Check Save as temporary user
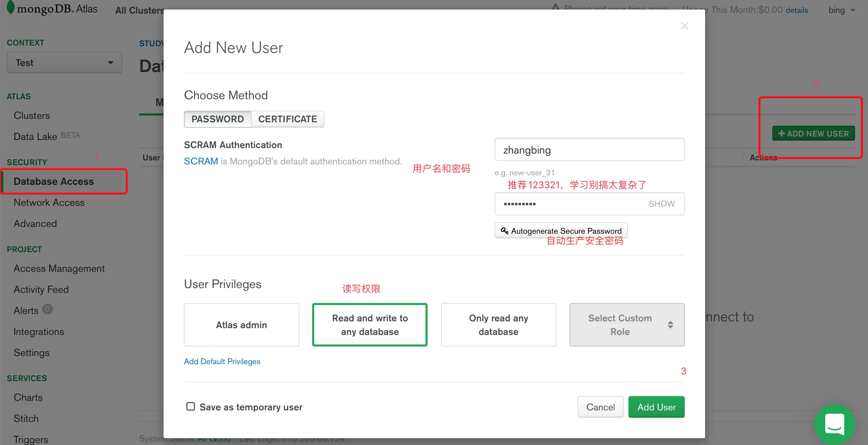Image resolution: width=868 pixels, height=445 pixels. (x=191, y=406)
